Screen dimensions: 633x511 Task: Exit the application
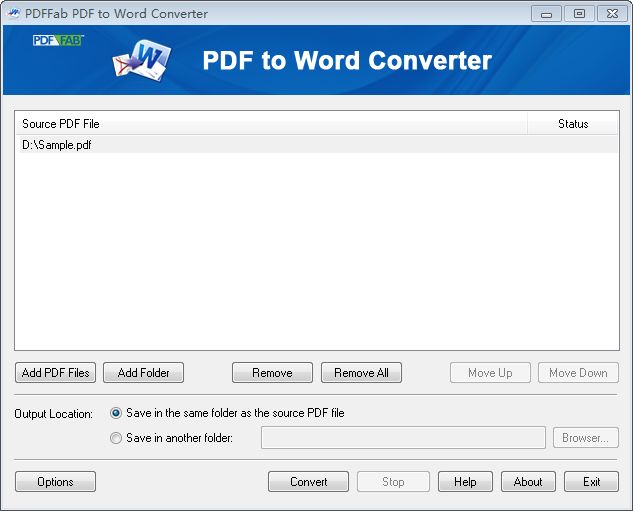[x=591, y=482]
